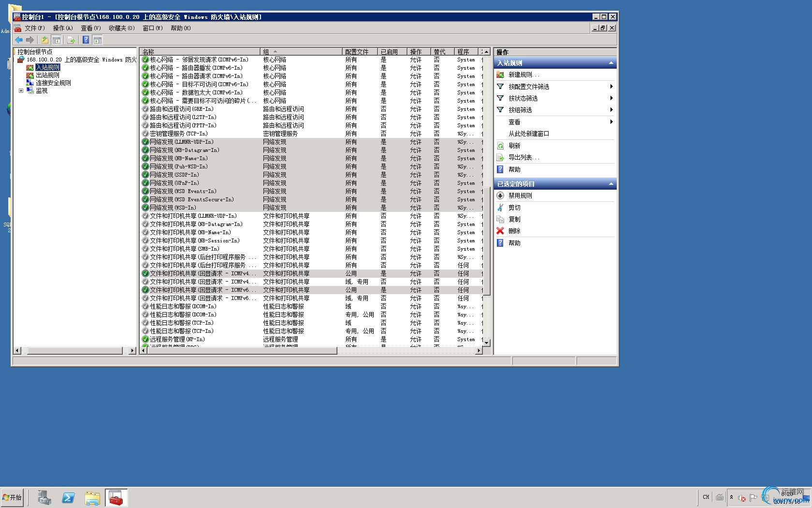Select the rule 网络发现 (SSDP-In)
Image resolution: width=812 pixels, height=508 pixels.
312,175
